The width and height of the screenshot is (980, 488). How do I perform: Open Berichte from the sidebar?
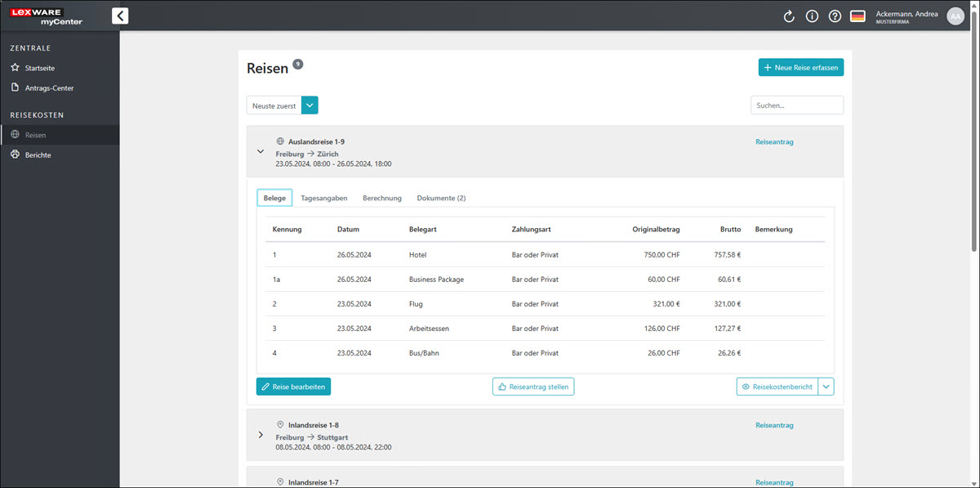38,154
